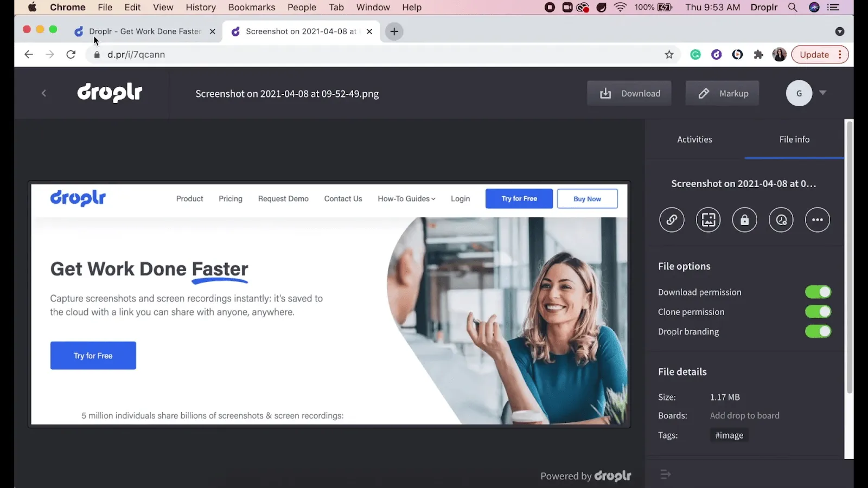This screenshot has height=488, width=868.
Task: Click the Wi-Fi icon in the menu bar
Action: (x=620, y=7)
